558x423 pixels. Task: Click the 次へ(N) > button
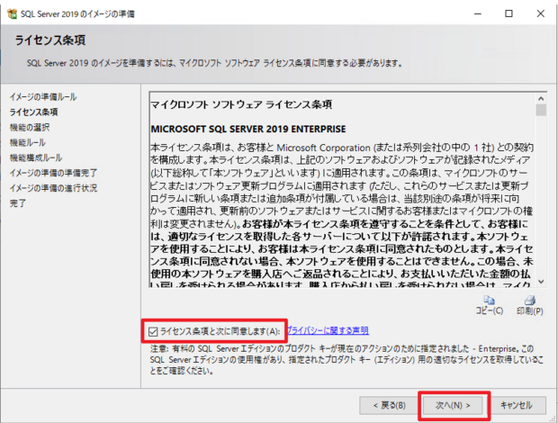(x=452, y=406)
